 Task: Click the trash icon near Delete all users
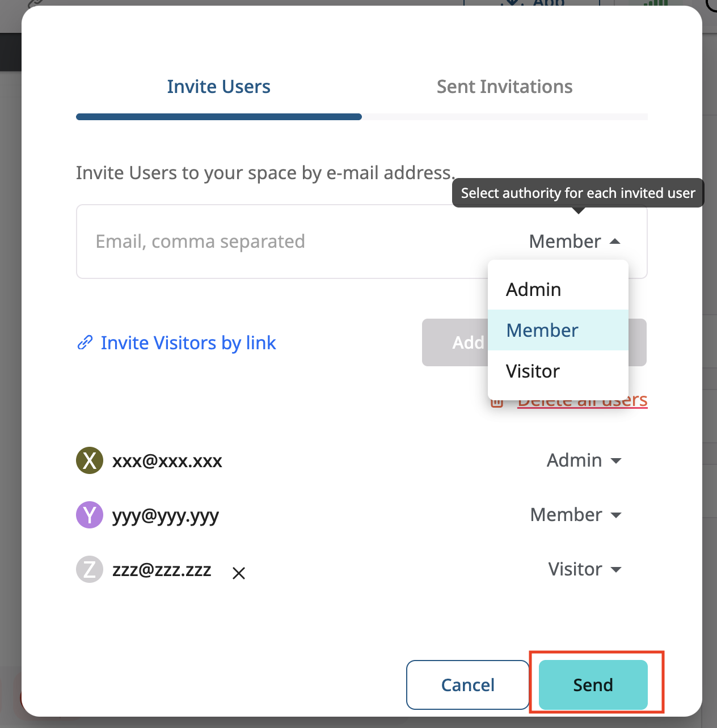click(497, 400)
